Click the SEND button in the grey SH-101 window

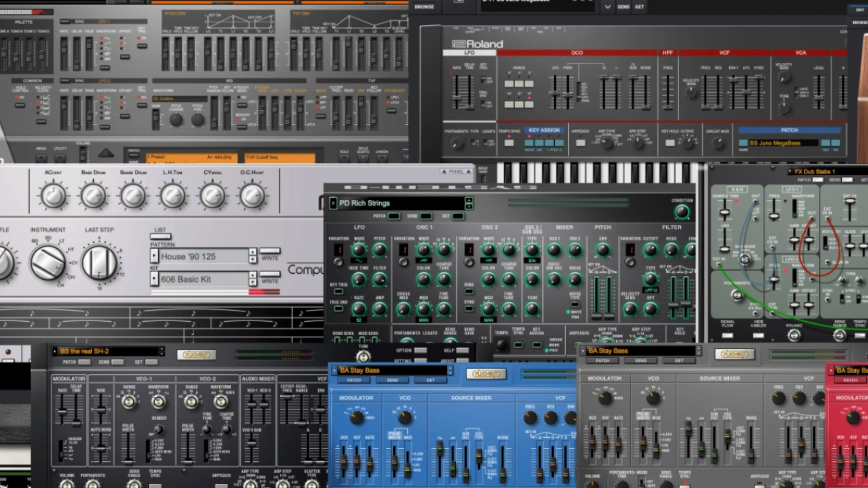point(641,361)
